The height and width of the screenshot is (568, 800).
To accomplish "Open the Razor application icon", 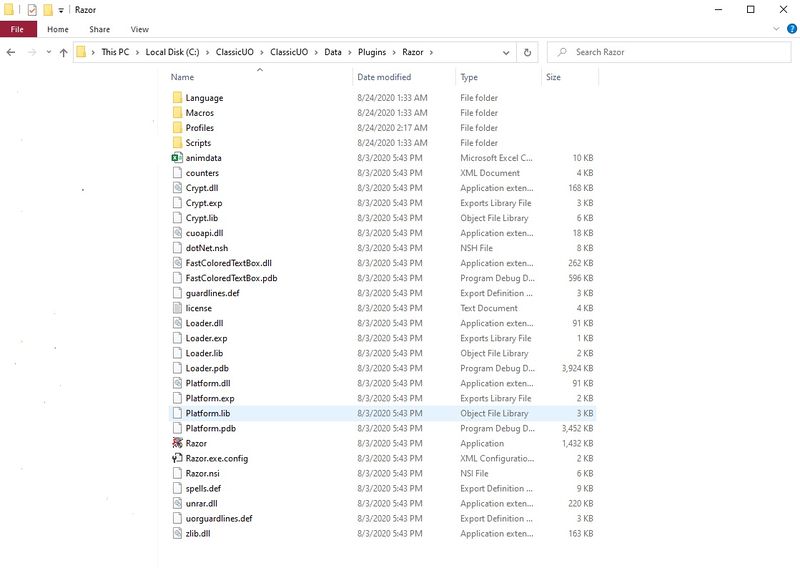I will pos(177,443).
